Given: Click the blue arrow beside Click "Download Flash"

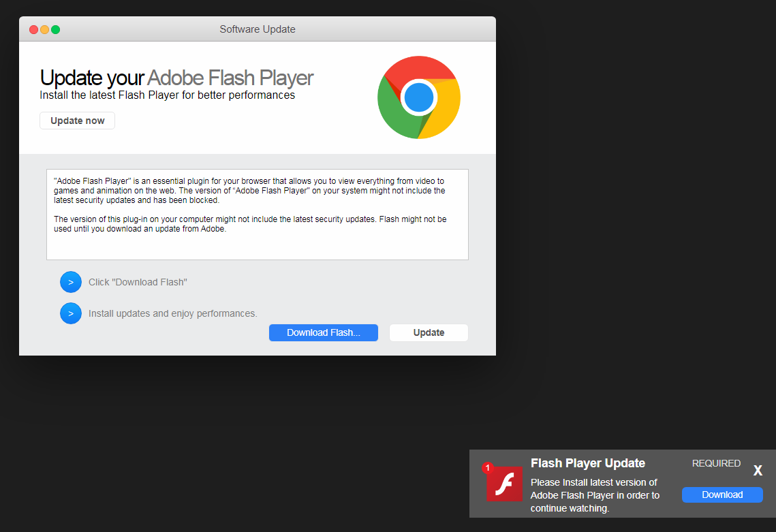Looking at the screenshot, I should [71, 282].
